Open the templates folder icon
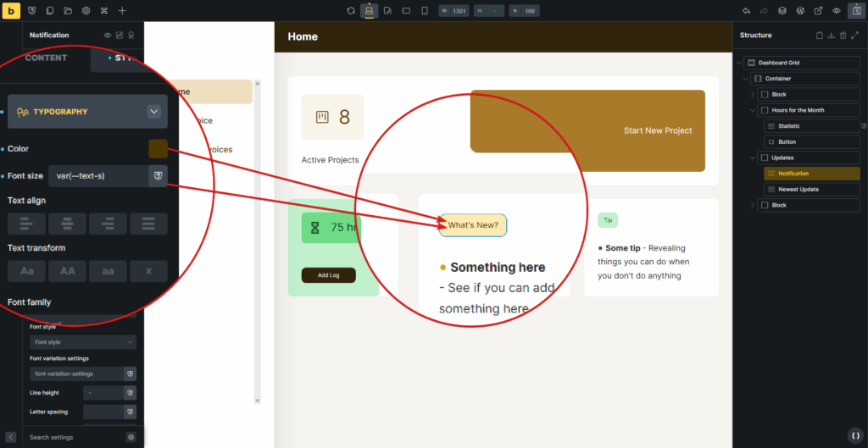The image size is (868, 448). point(68,10)
